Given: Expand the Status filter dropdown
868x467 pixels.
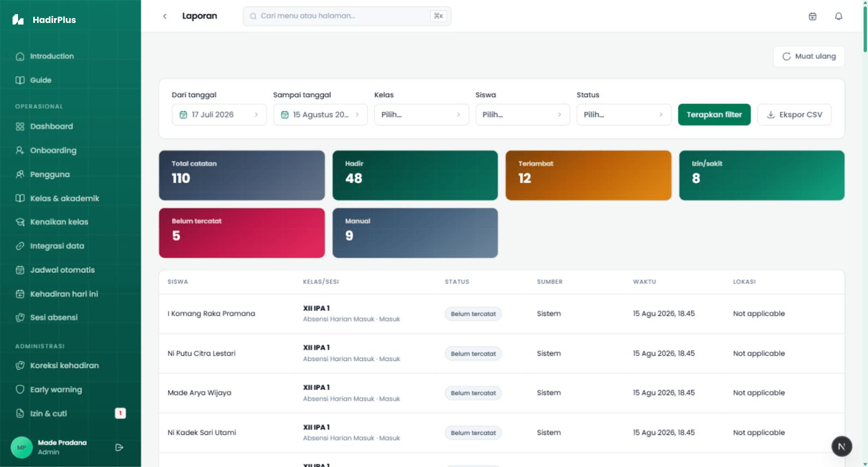Looking at the screenshot, I should 624,115.
